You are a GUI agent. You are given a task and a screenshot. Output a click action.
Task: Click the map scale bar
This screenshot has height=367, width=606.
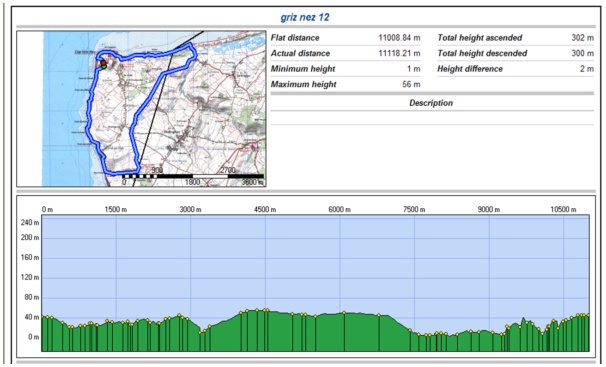coord(193,176)
